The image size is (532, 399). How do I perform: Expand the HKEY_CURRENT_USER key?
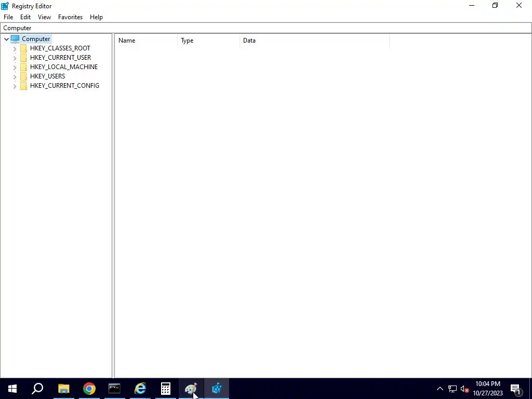click(15, 58)
